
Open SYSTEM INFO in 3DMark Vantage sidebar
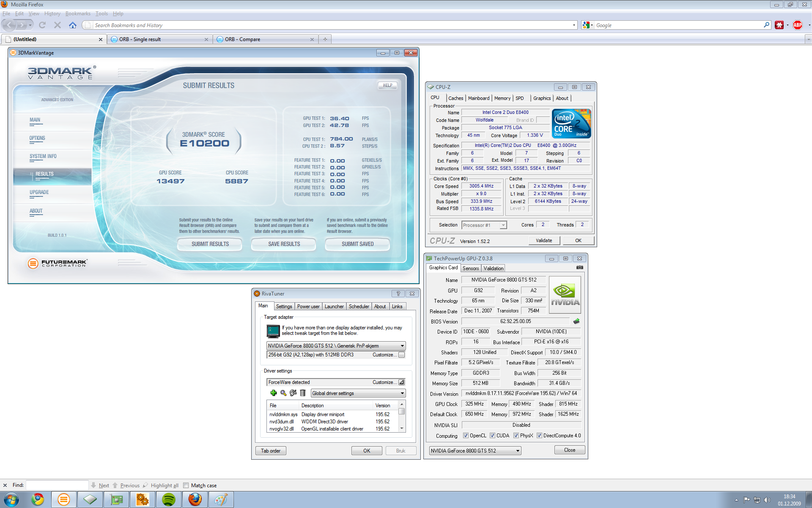pyautogui.click(x=43, y=156)
